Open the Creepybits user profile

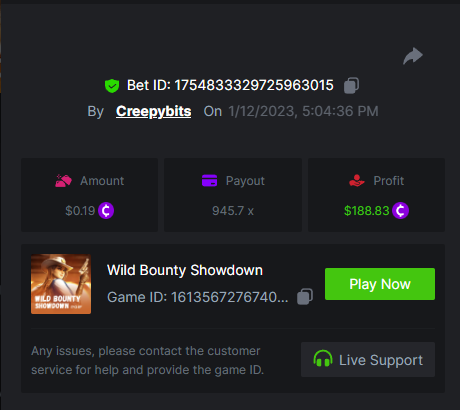point(154,111)
